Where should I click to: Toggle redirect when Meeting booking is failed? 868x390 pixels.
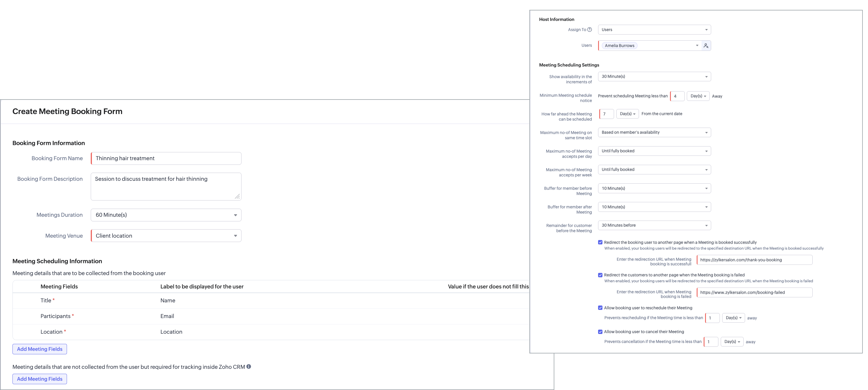point(600,275)
